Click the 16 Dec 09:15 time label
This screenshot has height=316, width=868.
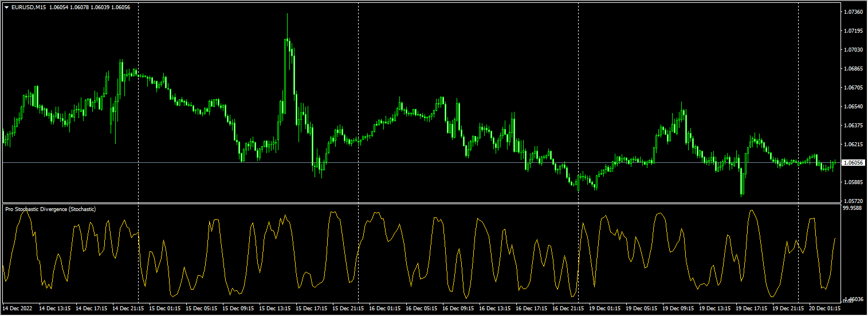458,309
